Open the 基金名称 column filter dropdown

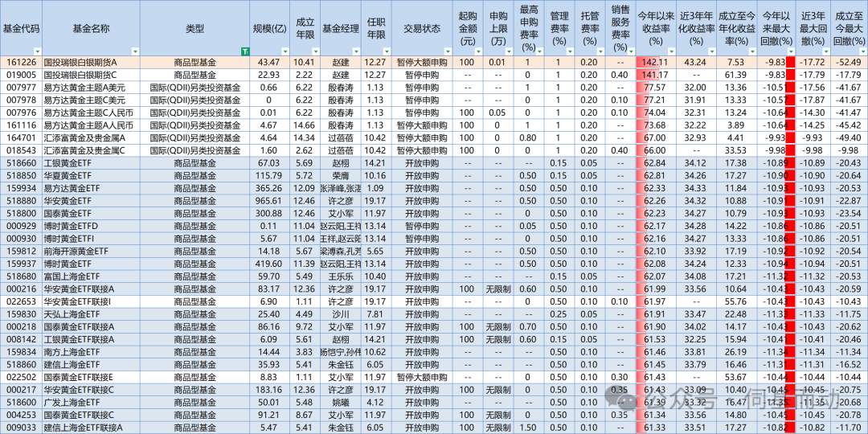tap(135, 51)
